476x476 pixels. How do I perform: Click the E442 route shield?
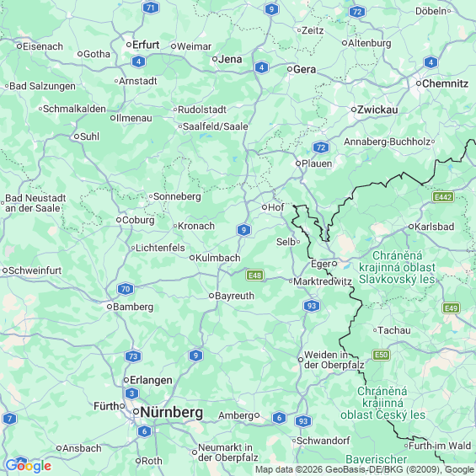443,197
